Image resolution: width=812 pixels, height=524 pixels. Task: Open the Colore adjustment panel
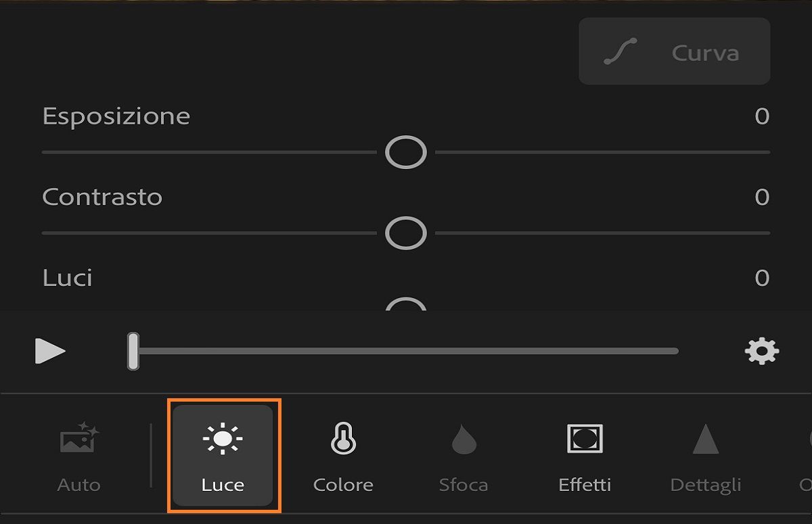click(x=343, y=455)
